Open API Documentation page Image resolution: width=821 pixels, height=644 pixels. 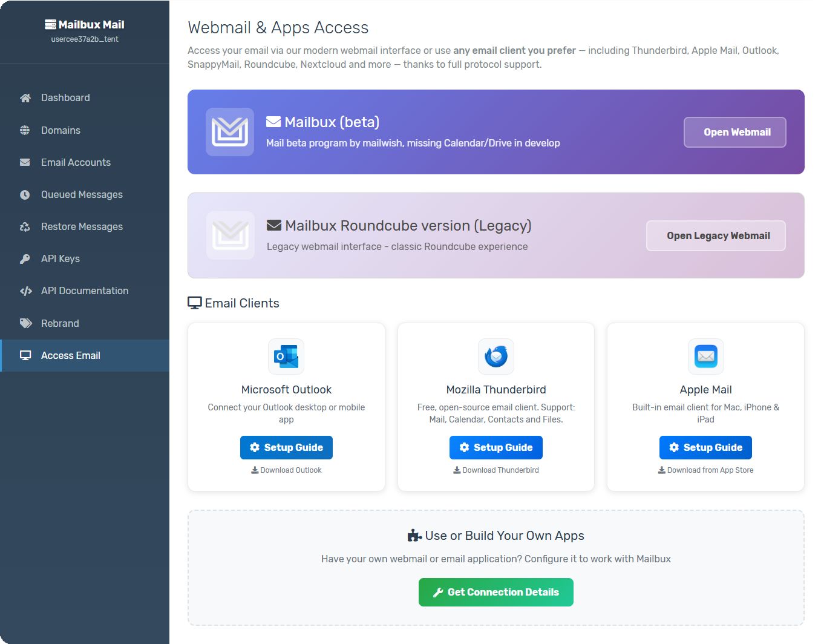pos(85,291)
